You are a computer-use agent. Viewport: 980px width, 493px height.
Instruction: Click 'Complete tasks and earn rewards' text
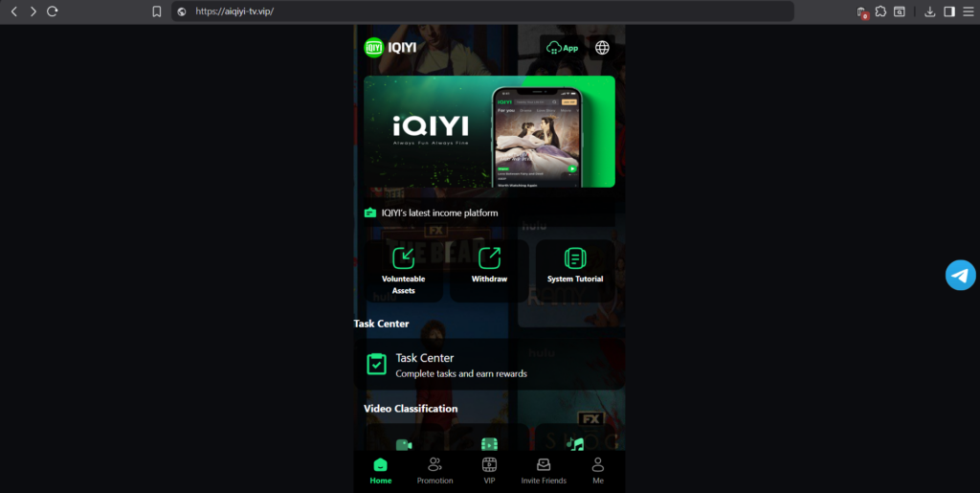pyautogui.click(x=461, y=373)
